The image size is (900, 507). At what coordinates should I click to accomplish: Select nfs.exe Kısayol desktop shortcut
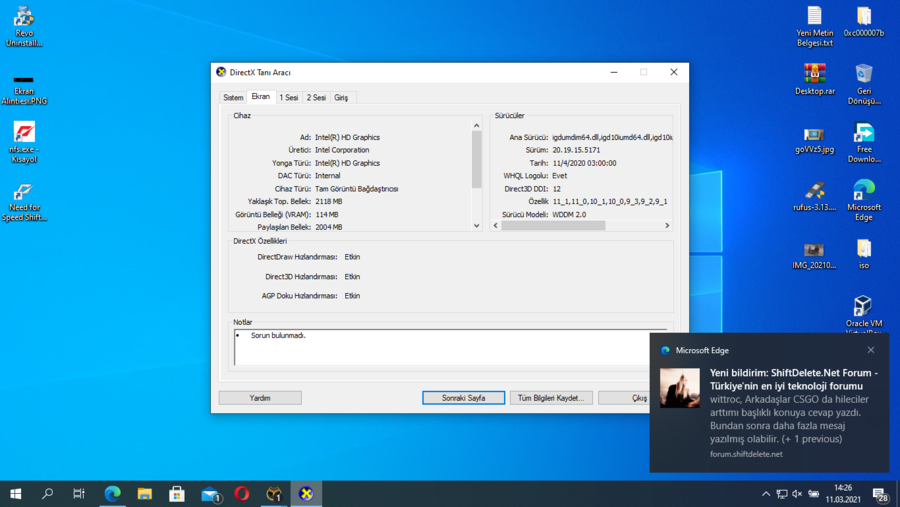tap(24, 142)
